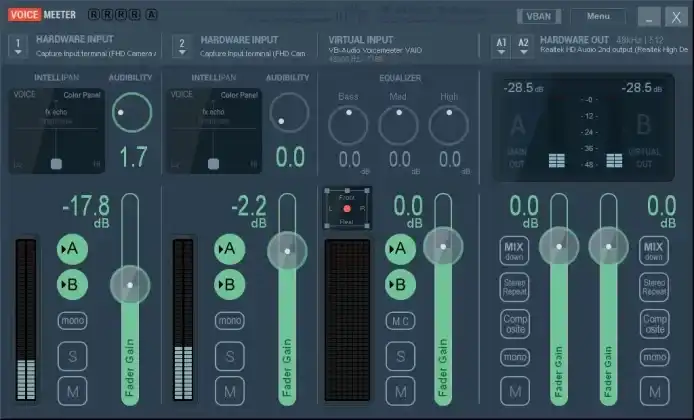Toggle mono on bus B output

pyautogui.click(x=654, y=357)
